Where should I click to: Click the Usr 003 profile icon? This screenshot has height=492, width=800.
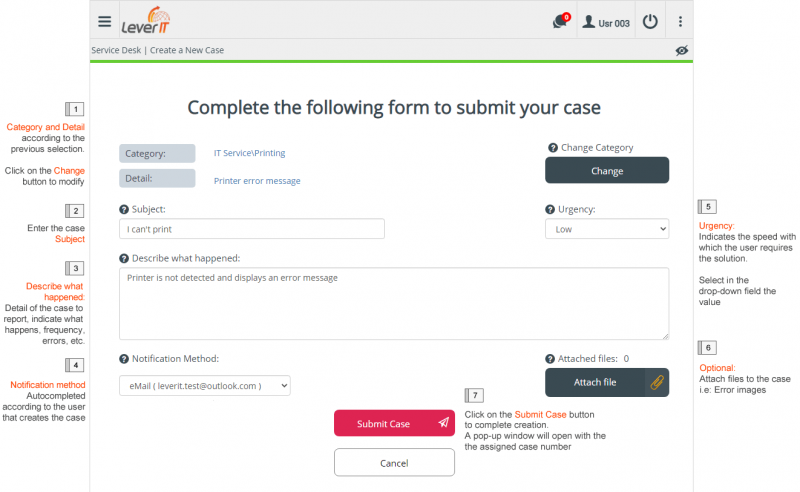588,22
